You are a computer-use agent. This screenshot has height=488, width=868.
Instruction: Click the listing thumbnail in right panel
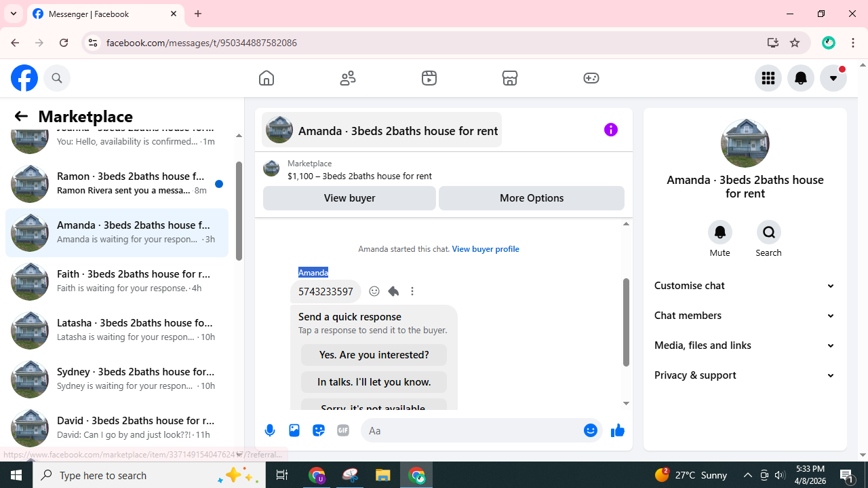click(745, 143)
